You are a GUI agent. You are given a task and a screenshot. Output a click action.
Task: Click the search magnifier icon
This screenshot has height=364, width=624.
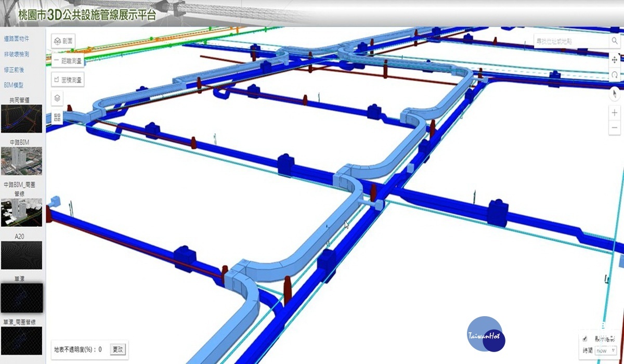(x=614, y=41)
